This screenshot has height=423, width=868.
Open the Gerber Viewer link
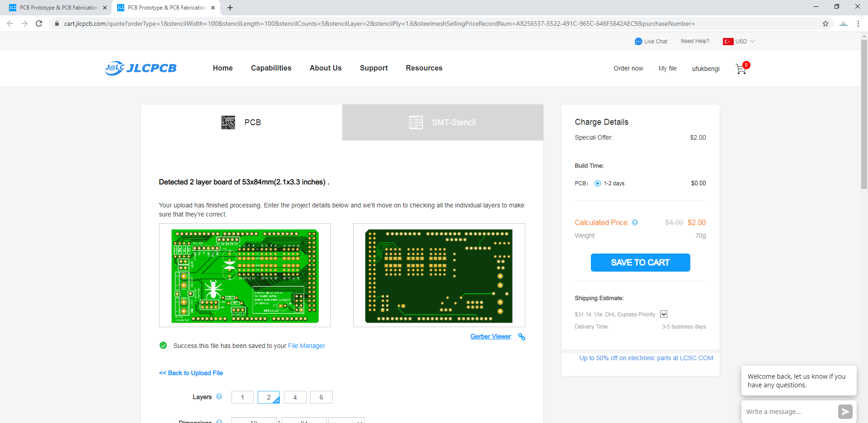click(491, 337)
